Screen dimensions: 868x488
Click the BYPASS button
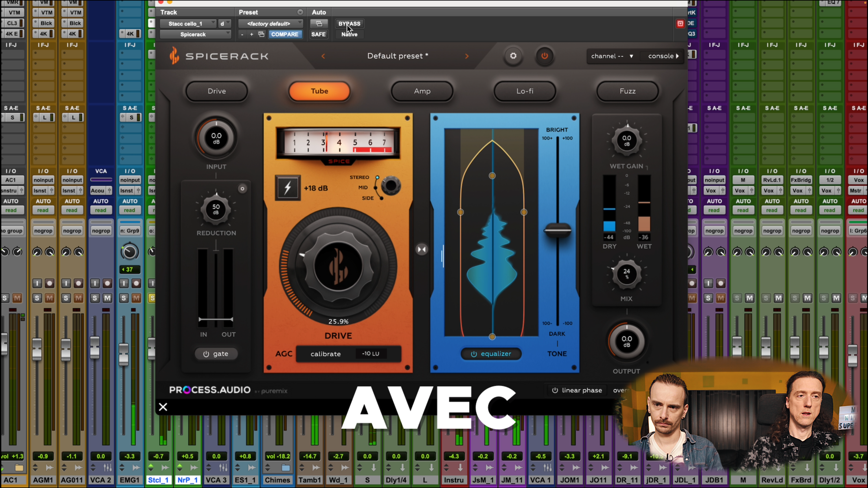point(349,24)
